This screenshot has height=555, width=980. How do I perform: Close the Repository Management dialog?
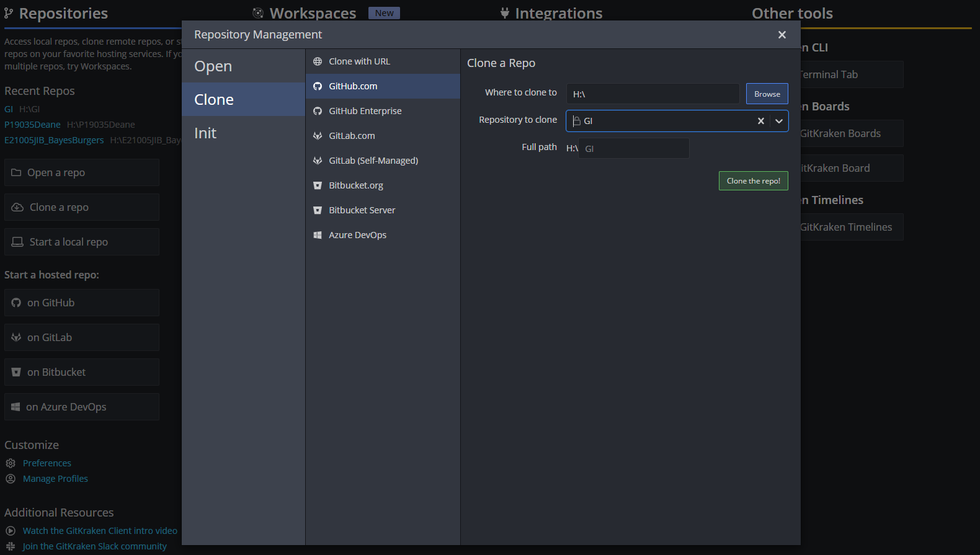[782, 35]
